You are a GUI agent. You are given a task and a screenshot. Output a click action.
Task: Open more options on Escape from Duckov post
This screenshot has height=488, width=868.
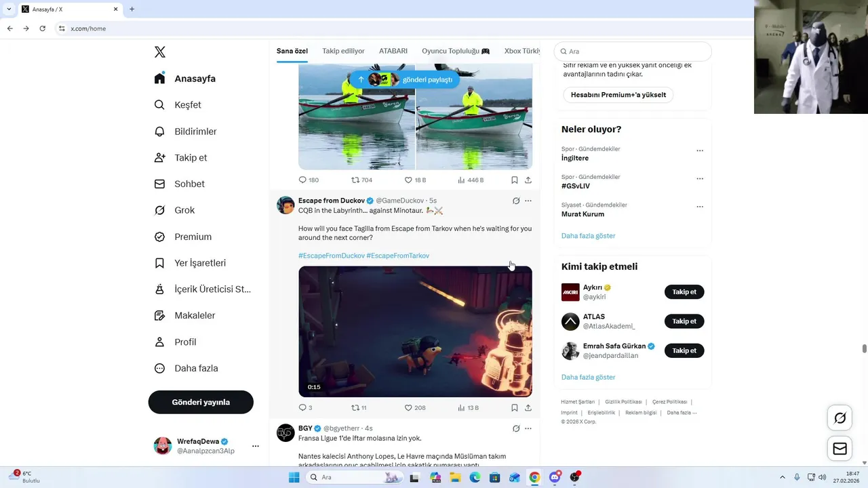[x=528, y=201]
